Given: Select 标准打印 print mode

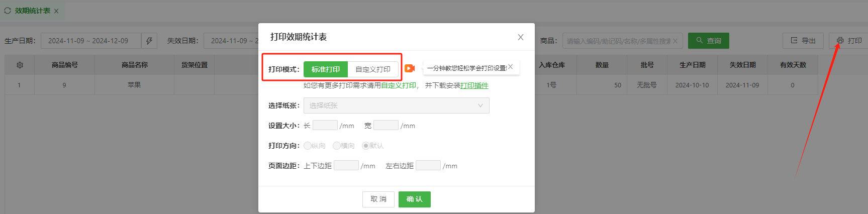Looking at the screenshot, I should 326,69.
